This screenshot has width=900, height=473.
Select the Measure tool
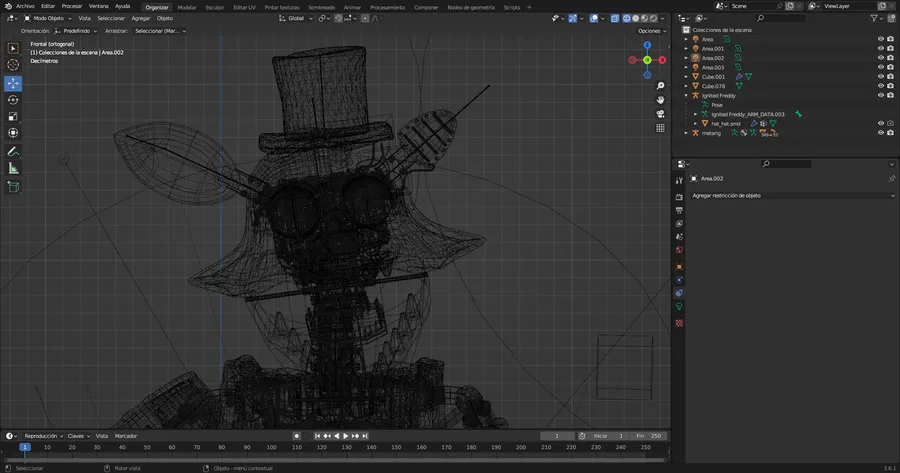pos(13,168)
